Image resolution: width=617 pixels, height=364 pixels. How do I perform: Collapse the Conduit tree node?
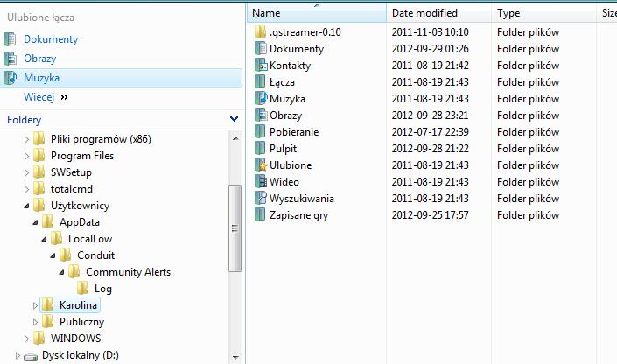tap(53, 255)
